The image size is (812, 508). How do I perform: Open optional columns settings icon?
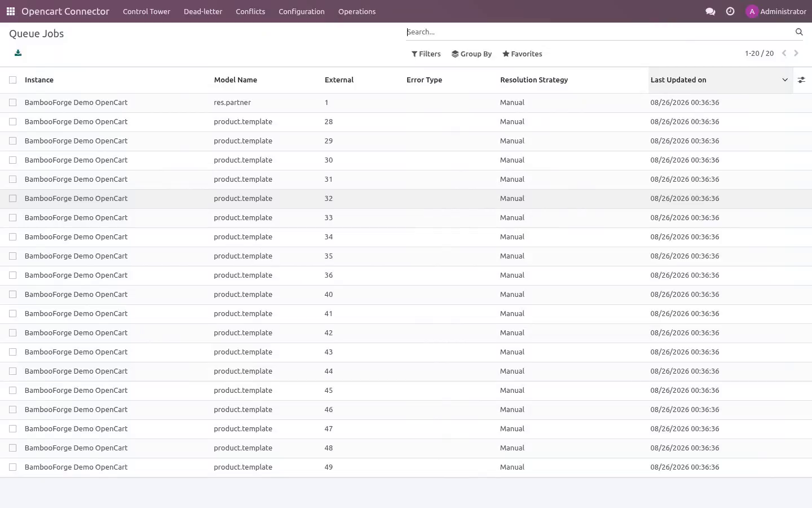[x=801, y=80]
